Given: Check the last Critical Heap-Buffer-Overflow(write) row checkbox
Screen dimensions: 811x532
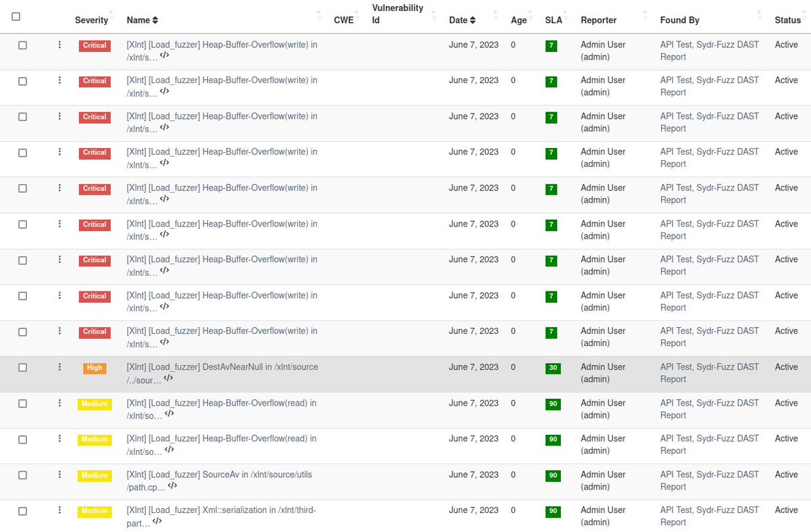Looking at the screenshot, I should (x=22, y=332).
